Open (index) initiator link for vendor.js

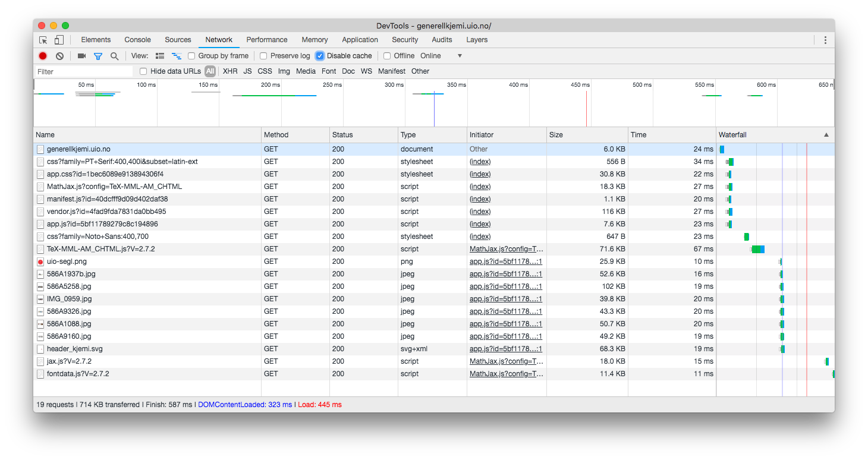pyautogui.click(x=480, y=212)
